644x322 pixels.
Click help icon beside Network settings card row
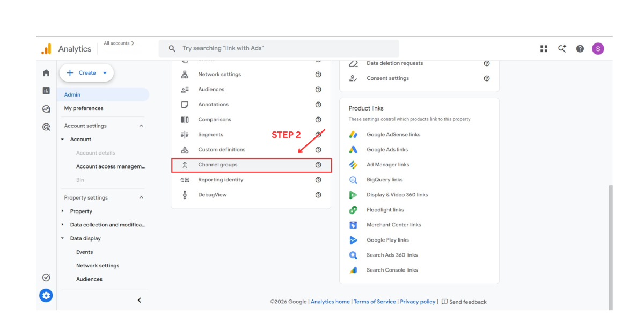(x=318, y=75)
